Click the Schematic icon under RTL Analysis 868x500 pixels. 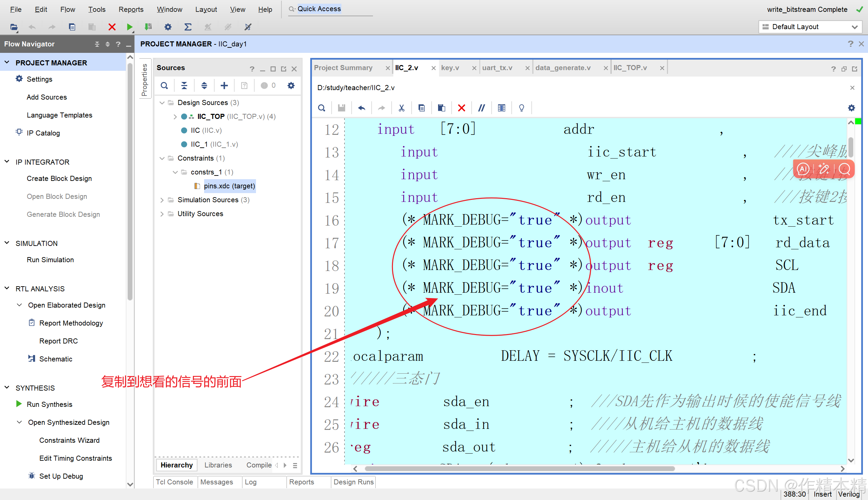(32, 359)
